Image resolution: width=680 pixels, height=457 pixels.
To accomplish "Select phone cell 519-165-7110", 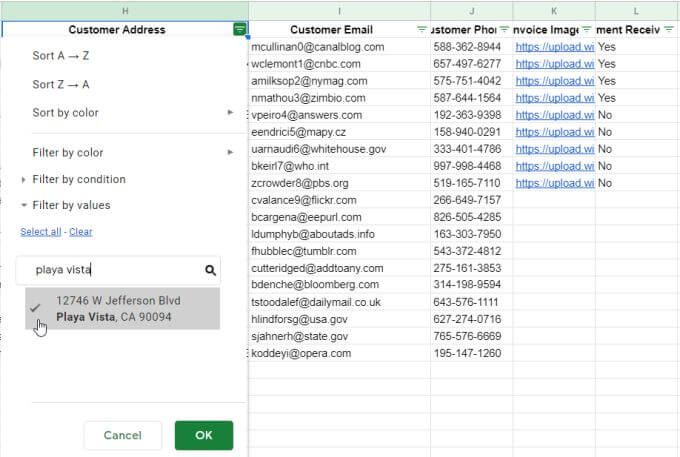I will point(471,183).
